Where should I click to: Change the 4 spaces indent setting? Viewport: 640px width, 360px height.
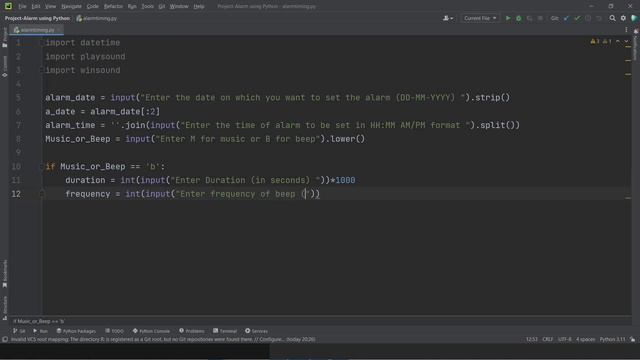click(x=585, y=340)
